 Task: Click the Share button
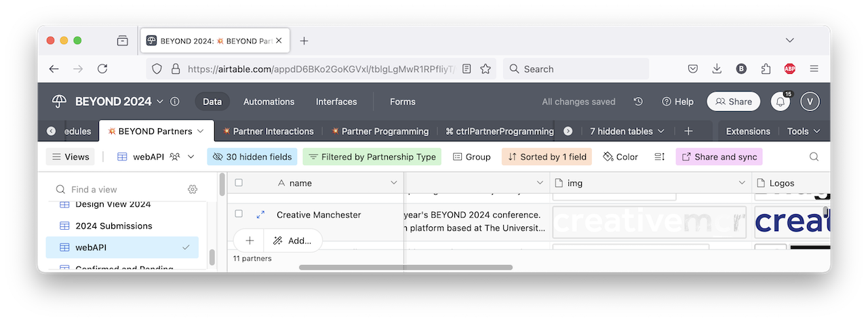click(x=734, y=102)
